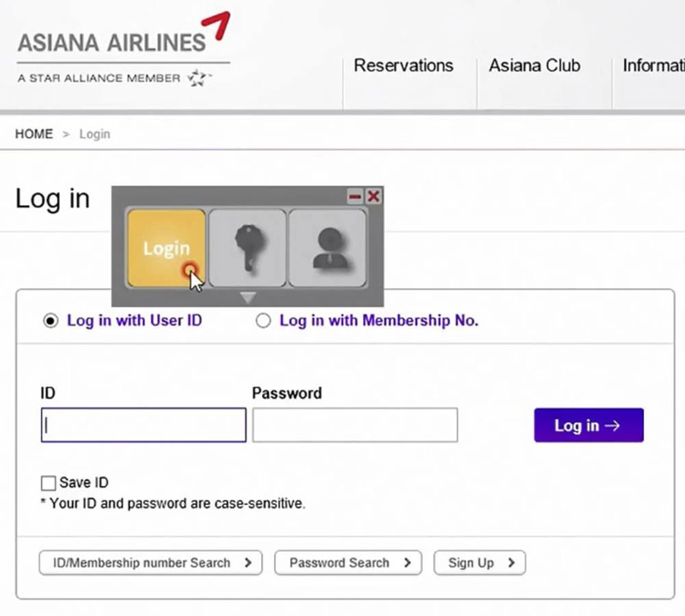Minimize the floating login widget

[355, 197]
